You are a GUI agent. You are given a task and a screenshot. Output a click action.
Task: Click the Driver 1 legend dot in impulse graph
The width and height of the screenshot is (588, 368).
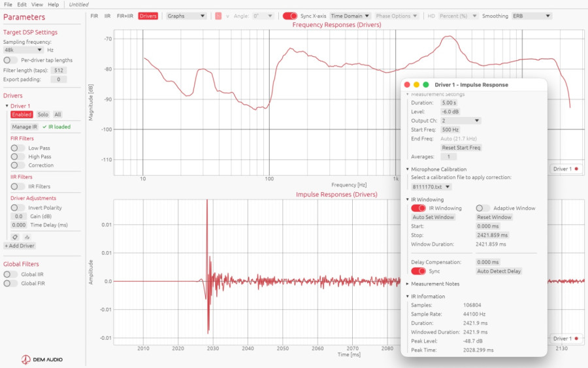click(x=576, y=339)
